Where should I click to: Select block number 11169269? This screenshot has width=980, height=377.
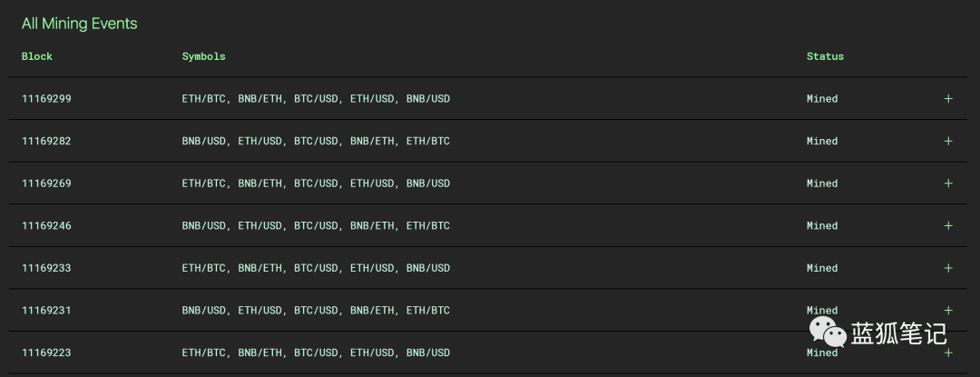[x=46, y=184]
